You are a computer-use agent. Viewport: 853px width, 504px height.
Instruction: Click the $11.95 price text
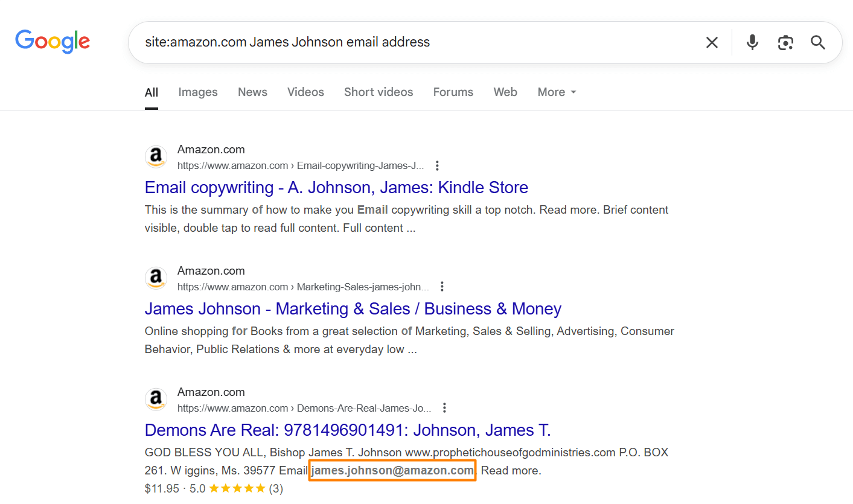[162, 488]
